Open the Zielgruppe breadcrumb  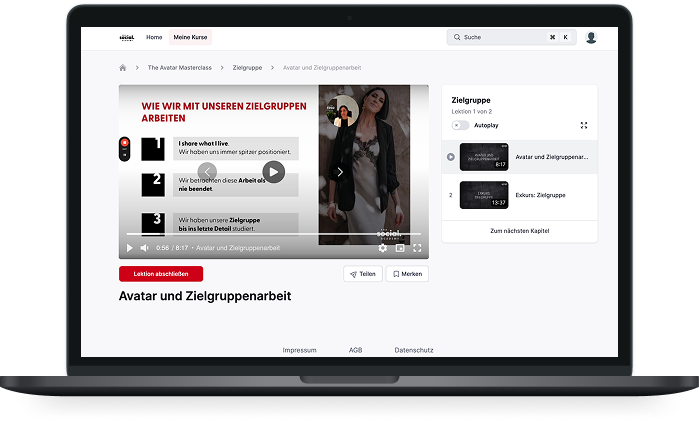pyautogui.click(x=247, y=68)
